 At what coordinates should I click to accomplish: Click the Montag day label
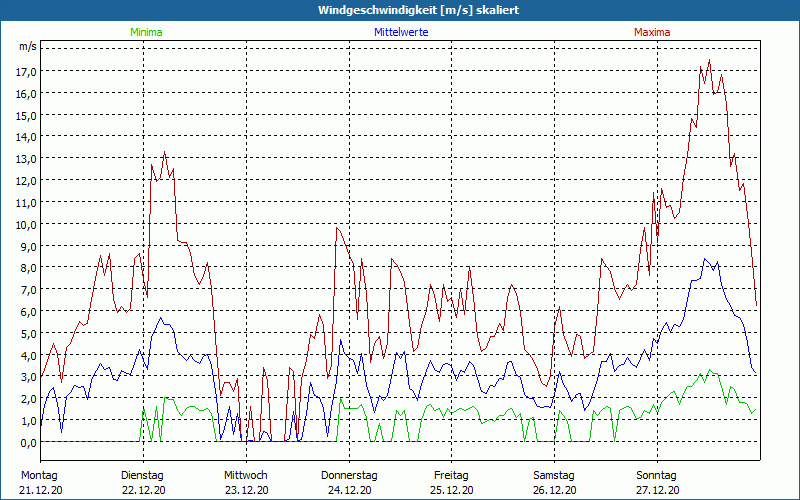point(39,476)
